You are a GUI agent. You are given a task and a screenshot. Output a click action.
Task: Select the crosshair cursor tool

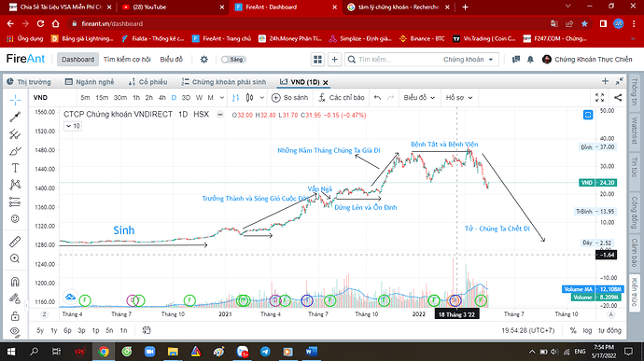pos(15,100)
